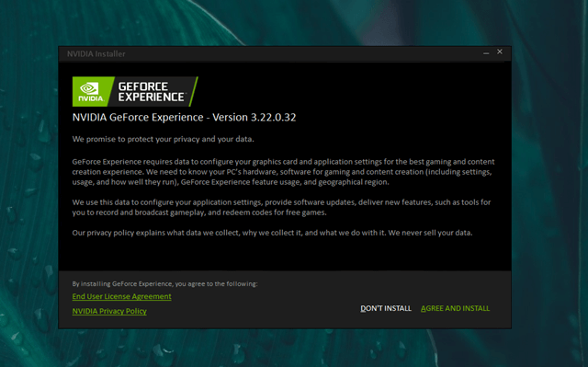Click the 'NVIDIA Installer' title bar text

(x=96, y=54)
